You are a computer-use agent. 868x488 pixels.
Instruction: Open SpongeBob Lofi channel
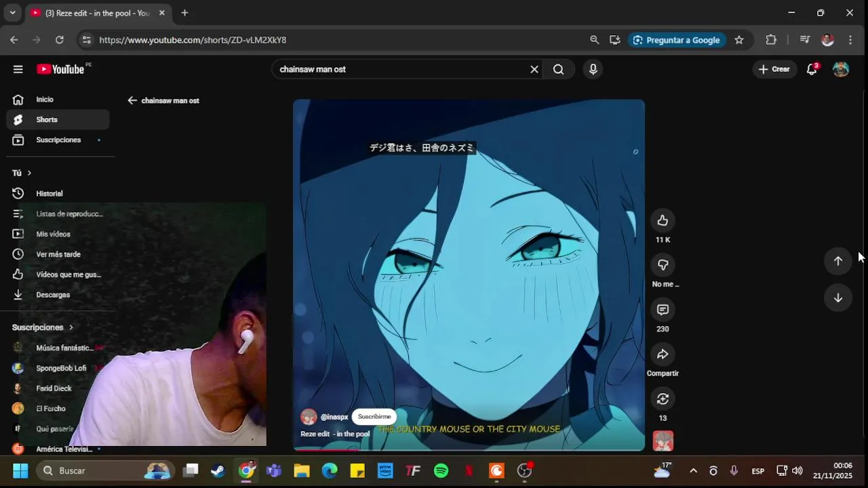[58, 368]
